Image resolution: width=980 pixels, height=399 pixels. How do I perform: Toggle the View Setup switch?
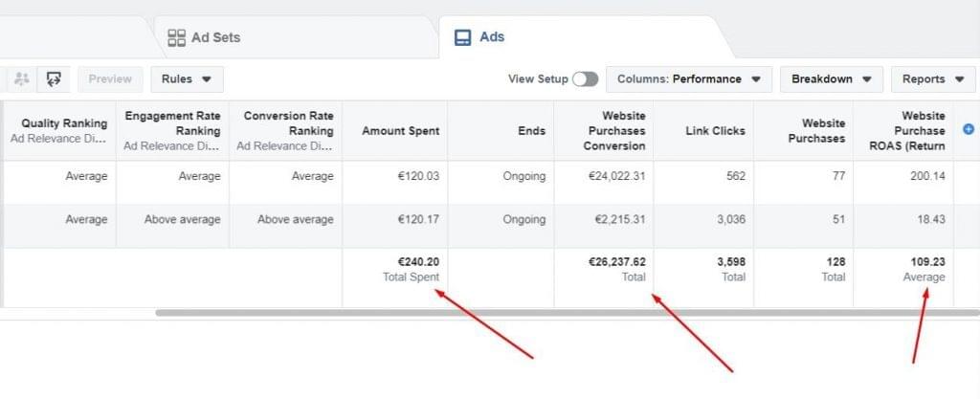tap(585, 79)
